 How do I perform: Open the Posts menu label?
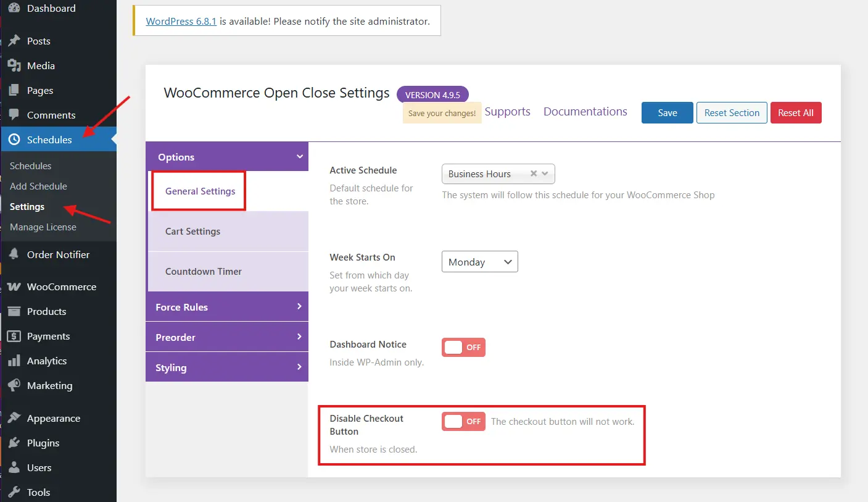[x=39, y=41]
